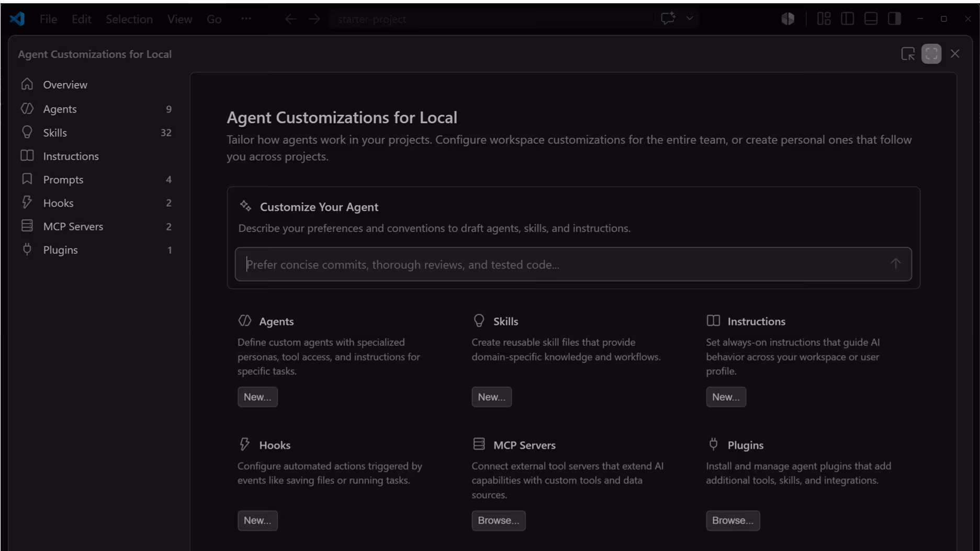
Task: Click the VS Code logo icon
Action: pyautogui.click(x=17, y=19)
